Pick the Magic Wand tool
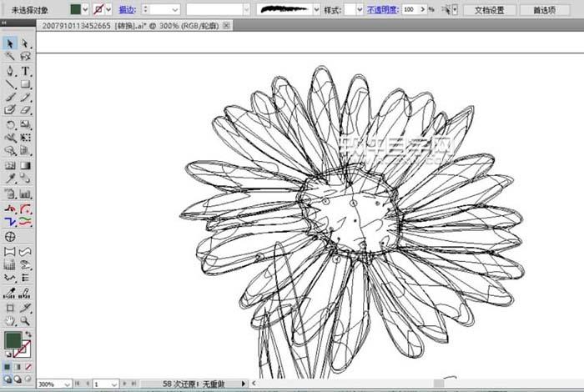 point(10,57)
